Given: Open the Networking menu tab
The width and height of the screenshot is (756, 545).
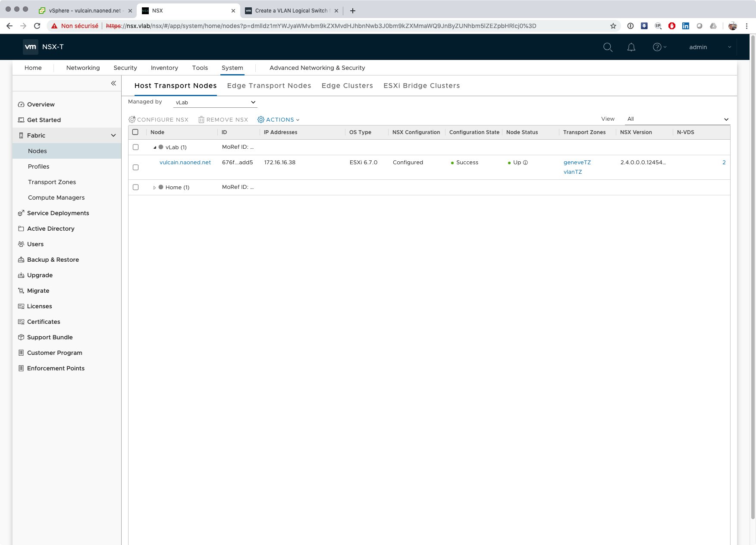Looking at the screenshot, I should [83, 68].
